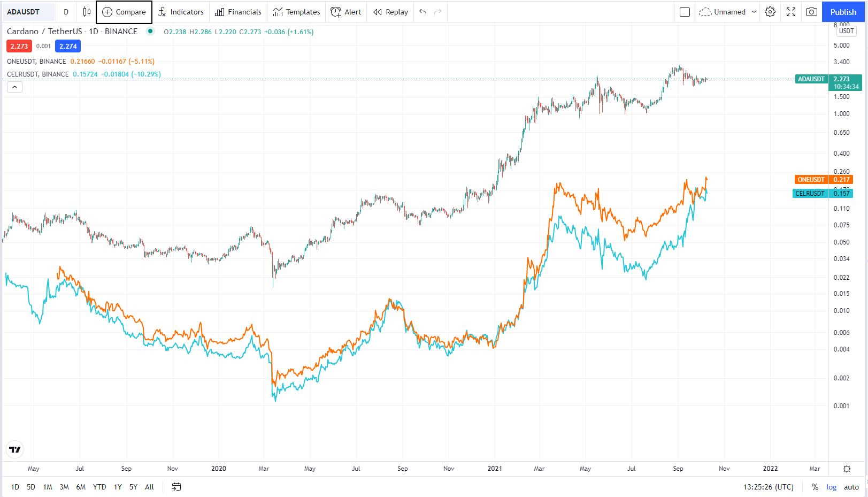The width and height of the screenshot is (868, 497).
Task: Redo the last action
Action: [438, 12]
